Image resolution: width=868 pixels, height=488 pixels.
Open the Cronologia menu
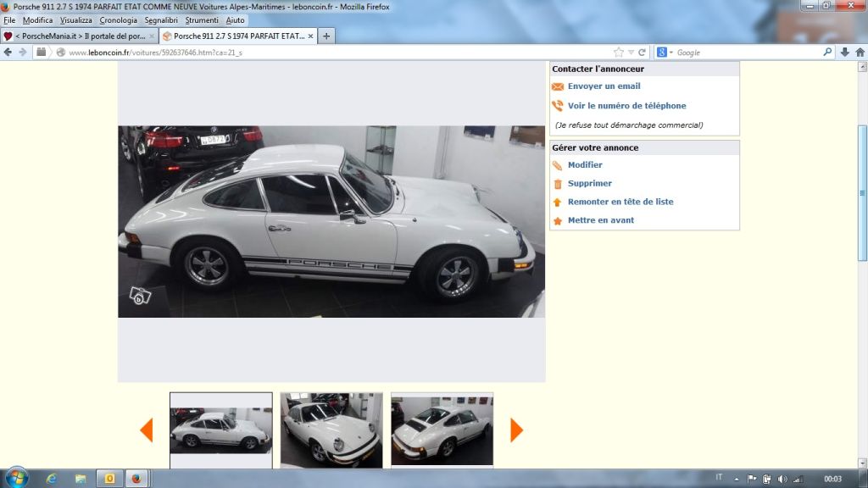[x=118, y=20]
